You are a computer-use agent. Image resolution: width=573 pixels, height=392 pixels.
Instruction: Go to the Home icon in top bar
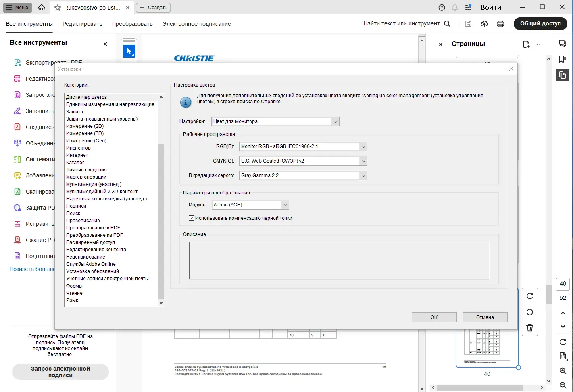[x=42, y=7]
